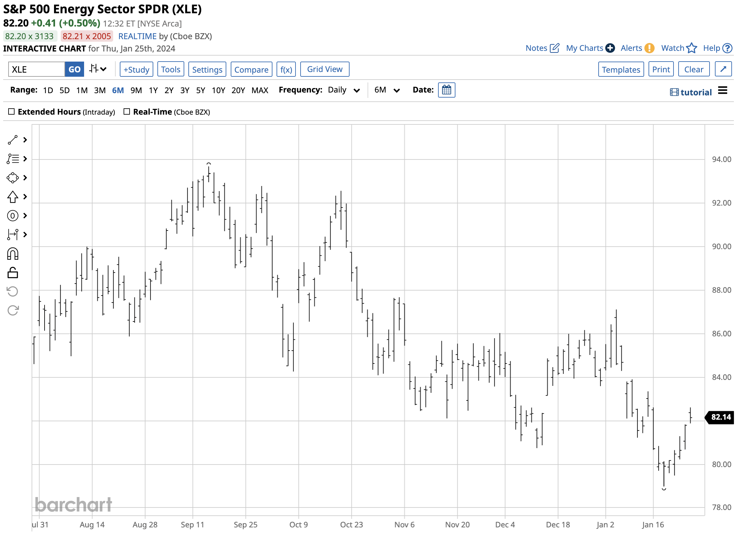Set range to 1M
The image size is (756, 540).
82,90
